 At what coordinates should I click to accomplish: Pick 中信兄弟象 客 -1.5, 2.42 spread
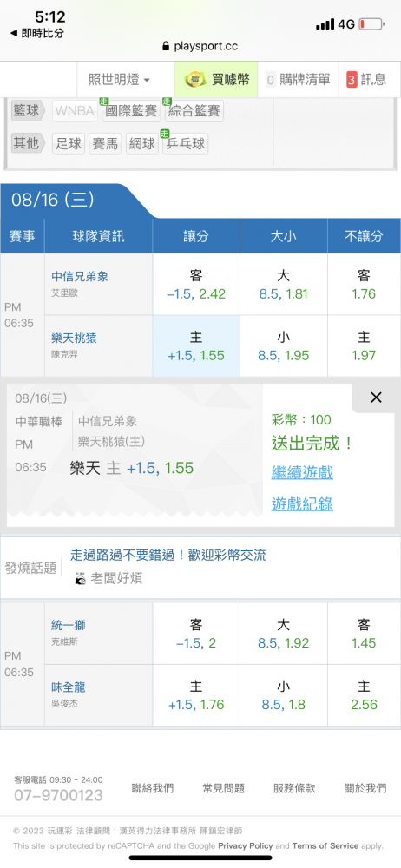click(196, 285)
